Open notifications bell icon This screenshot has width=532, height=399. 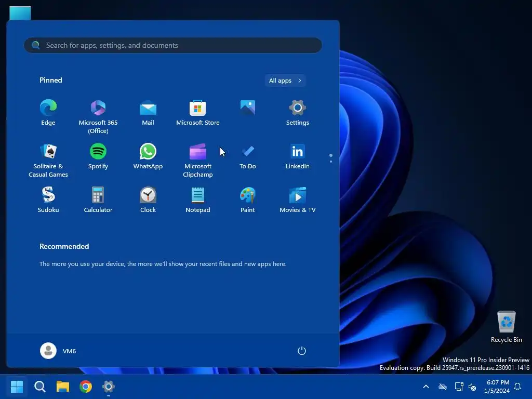coord(518,387)
